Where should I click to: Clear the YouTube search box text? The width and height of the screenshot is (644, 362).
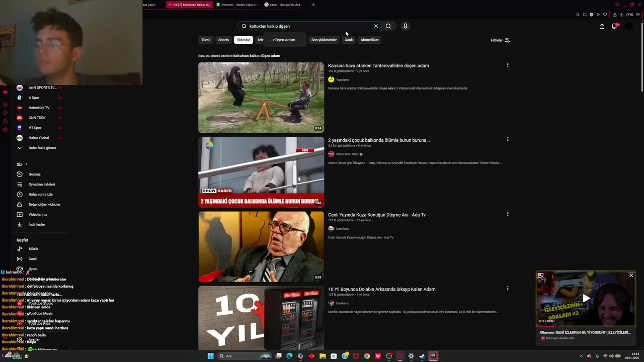click(376, 26)
